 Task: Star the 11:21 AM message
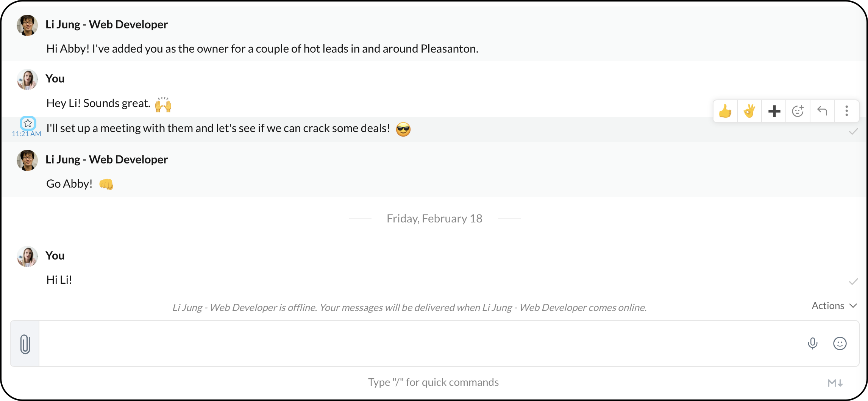pos(28,123)
